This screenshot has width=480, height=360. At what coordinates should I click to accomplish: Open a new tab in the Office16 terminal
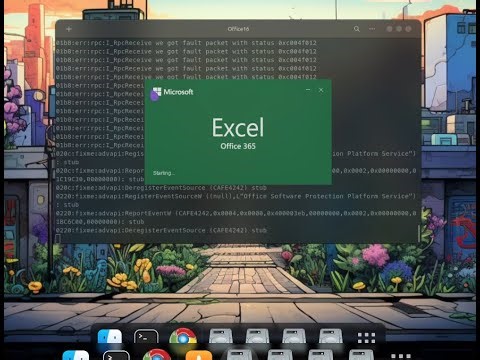point(69,29)
